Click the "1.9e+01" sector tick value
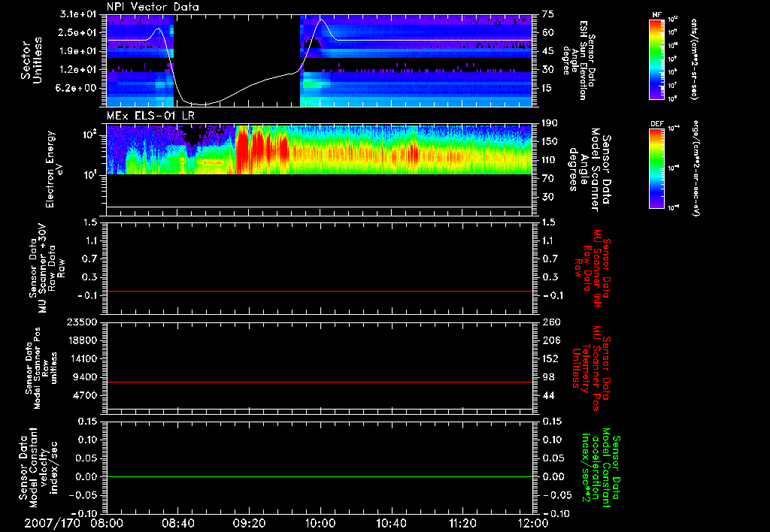 pos(77,51)
